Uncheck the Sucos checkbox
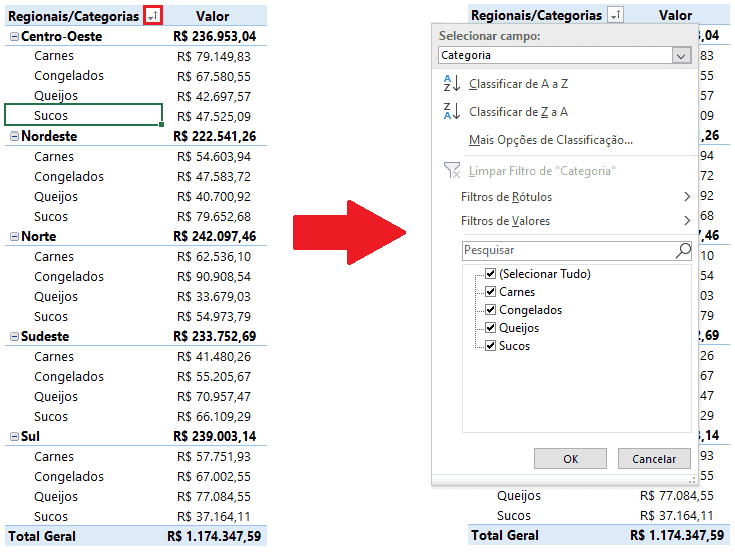This screenshot has width=735, height=552. tap(490, 346)
